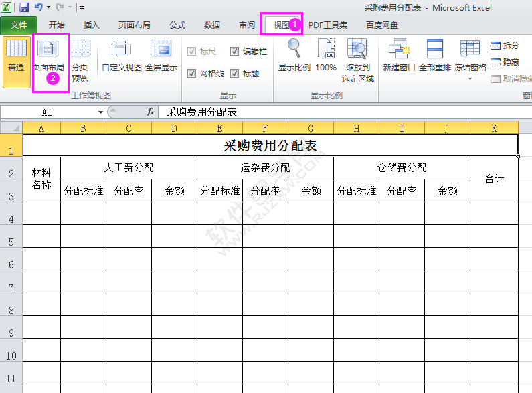Hide the current window (隐藏)
The width and height of the screenshot is (532, 393).
tap(505, 62)
